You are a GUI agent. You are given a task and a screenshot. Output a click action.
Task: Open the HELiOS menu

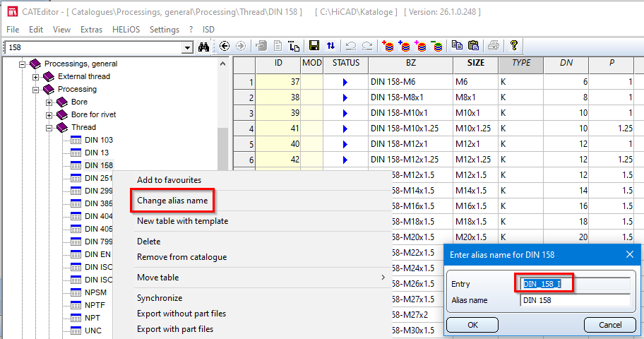tap(126, 30)
